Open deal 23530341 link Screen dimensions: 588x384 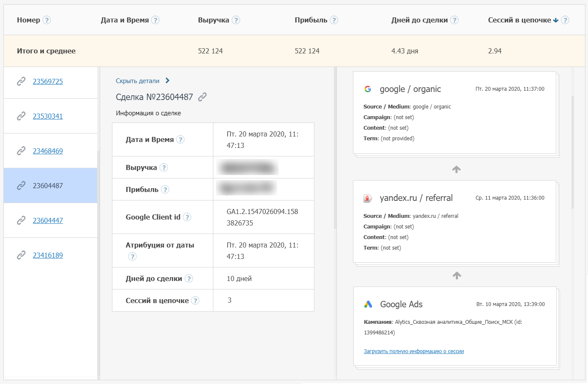[48, 116]
